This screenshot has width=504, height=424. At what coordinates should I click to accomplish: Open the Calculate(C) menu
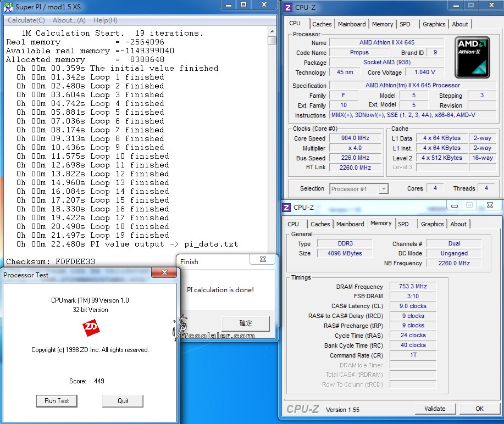(x=26, y=20)
